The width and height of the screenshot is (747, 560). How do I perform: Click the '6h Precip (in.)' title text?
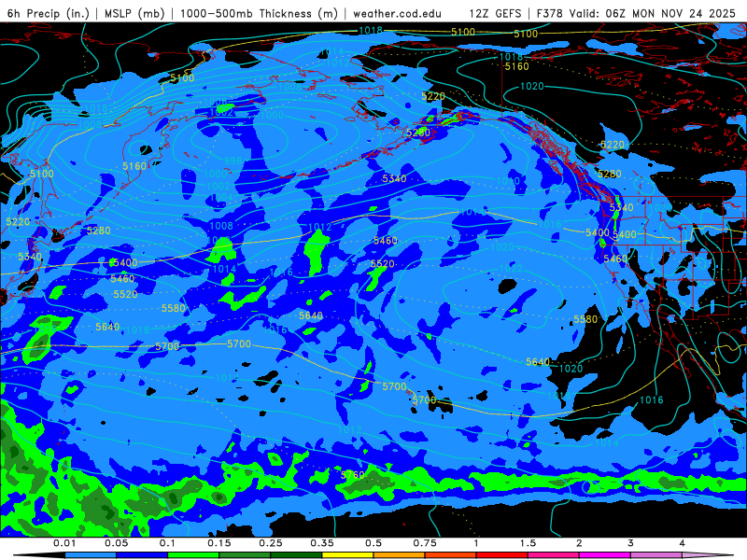click(49, 13)
